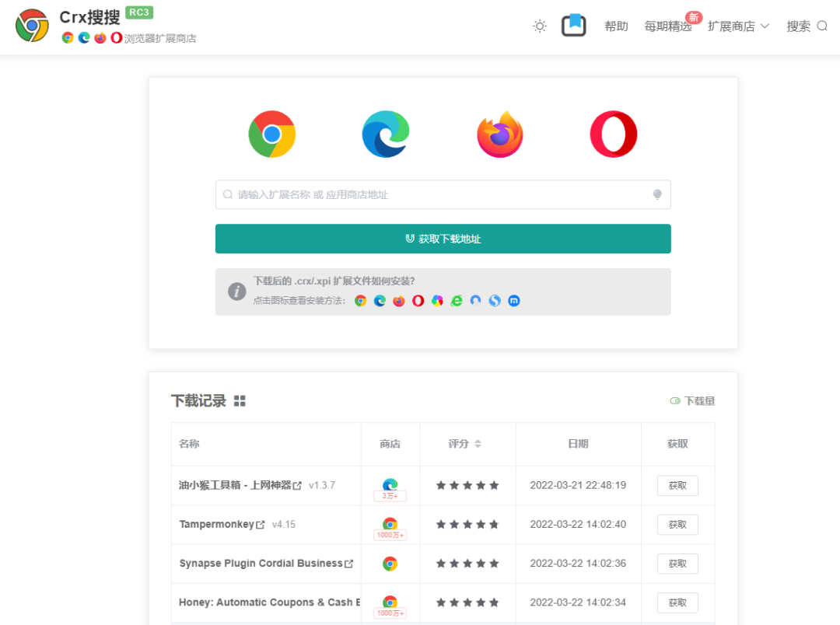Image resolution: width=840 pixels, height=625 pixels.
Task: Open the 每期精选 menu item
Action: (x=667, y=26)
